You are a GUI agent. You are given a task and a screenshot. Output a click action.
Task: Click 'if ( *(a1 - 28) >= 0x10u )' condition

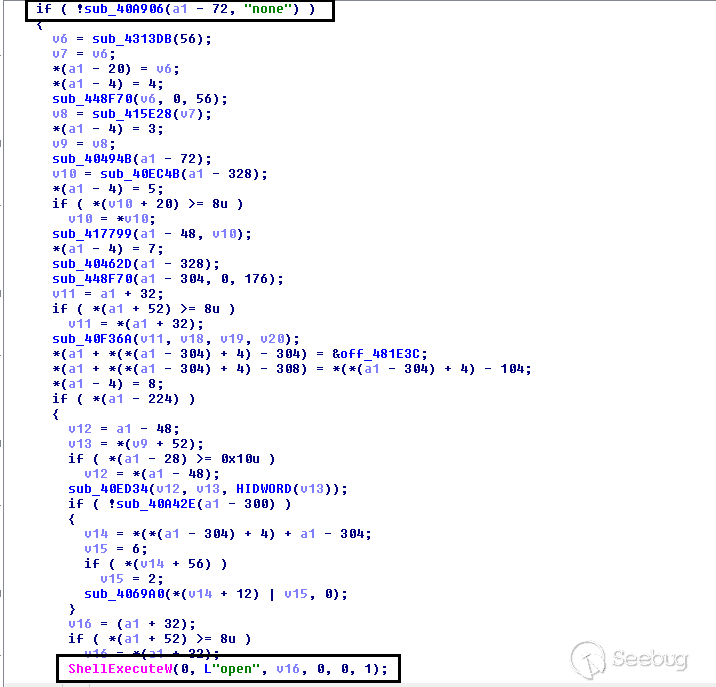(x=172, y=459)
